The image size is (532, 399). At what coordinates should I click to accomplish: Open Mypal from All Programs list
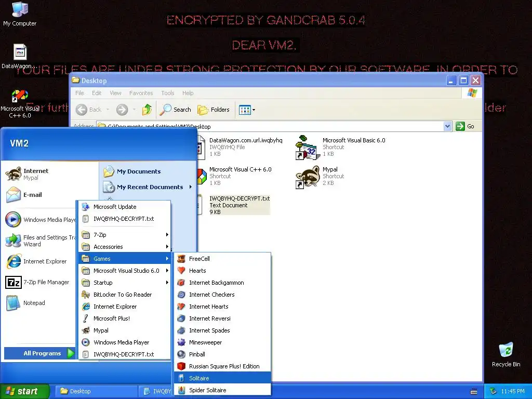[125, 330]
